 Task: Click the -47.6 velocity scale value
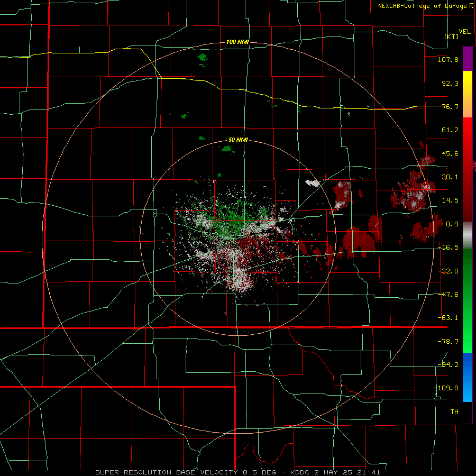click(448, 295)
